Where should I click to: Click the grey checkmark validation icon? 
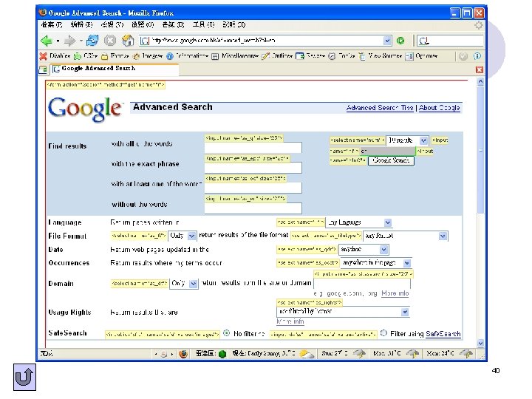point(463,56)
